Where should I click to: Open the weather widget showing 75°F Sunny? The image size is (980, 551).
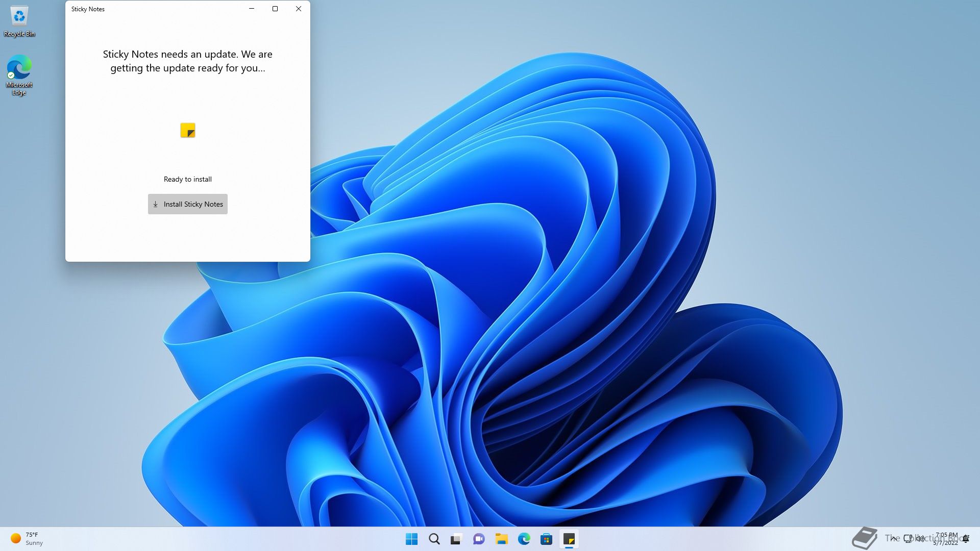tap(26, 538)
